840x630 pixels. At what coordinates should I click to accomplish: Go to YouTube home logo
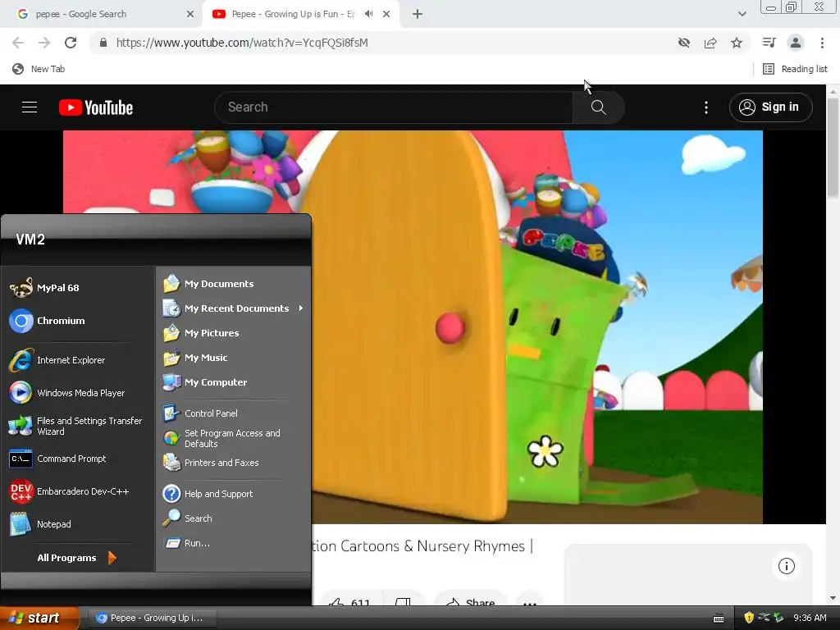[x=96, y=107]
